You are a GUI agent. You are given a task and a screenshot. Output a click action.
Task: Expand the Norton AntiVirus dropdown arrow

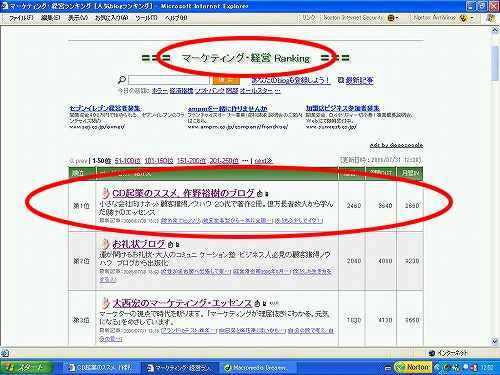pos(472,18)
